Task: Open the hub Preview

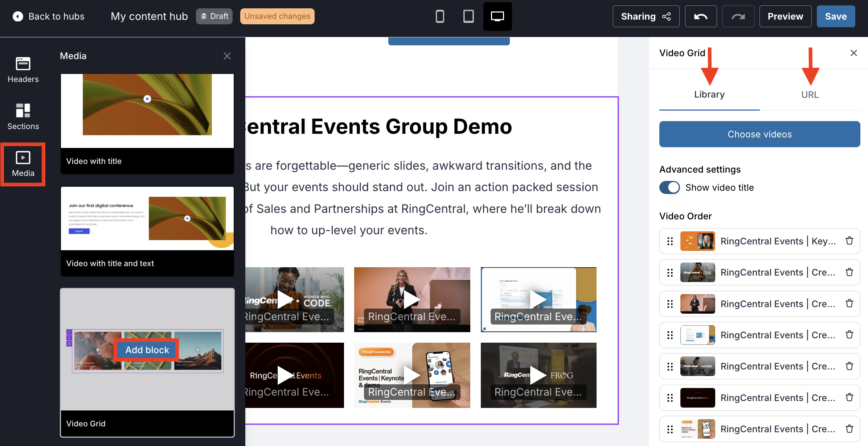Action: click(785, 16)
